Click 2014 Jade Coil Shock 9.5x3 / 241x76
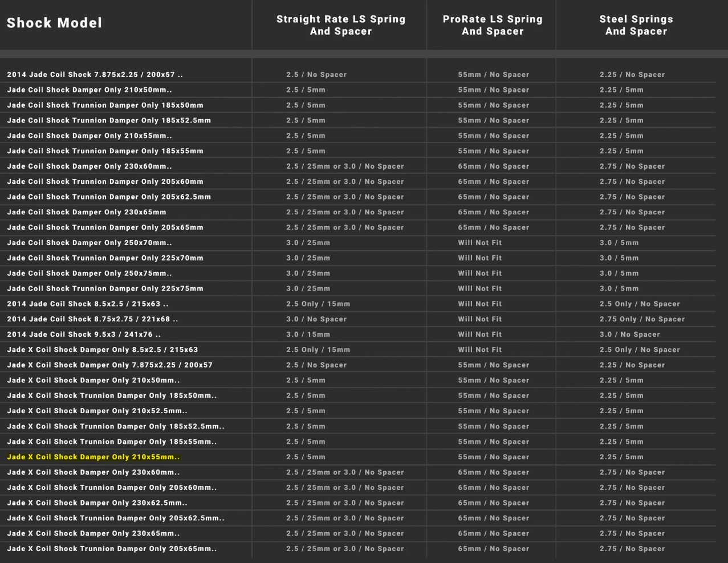Image resolution: width=728 pixels, height=563 pixels. point(84,334)
